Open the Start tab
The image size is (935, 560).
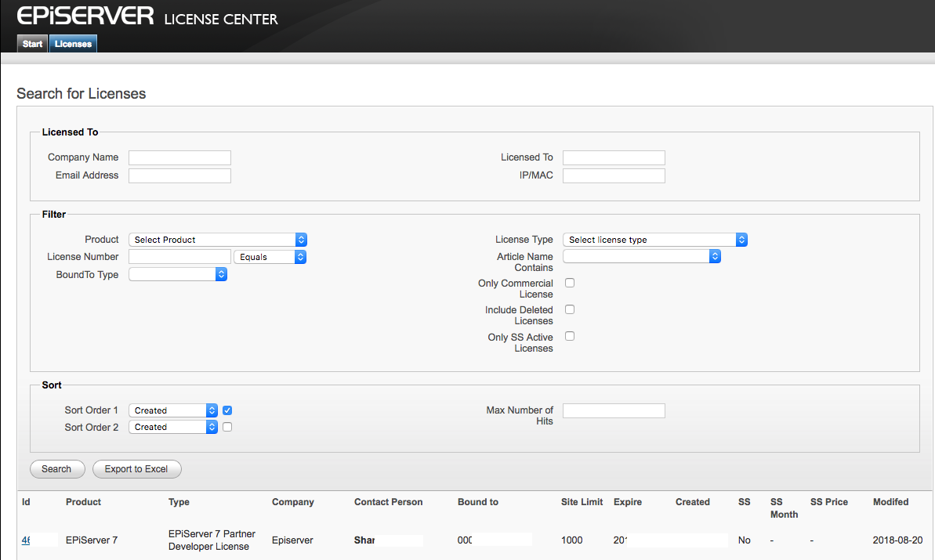32,44
